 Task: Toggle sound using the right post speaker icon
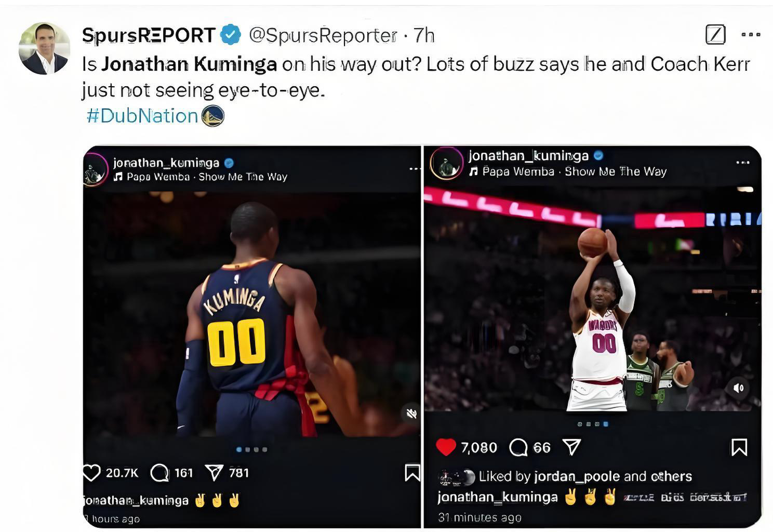(739, 388)
